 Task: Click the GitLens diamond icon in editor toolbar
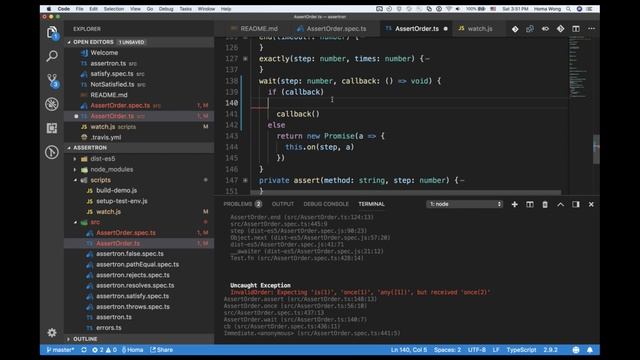click(x=515, y=29)
